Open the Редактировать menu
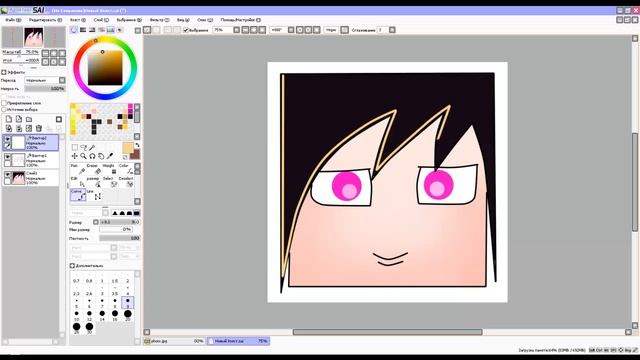The width and height of the screenshot is (640, 360). (x=45, y=20)
